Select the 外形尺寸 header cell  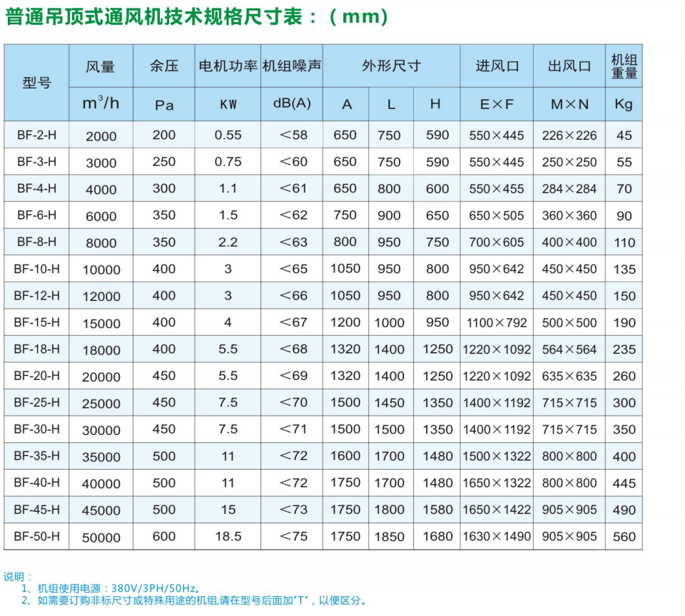tap(391, 66)
